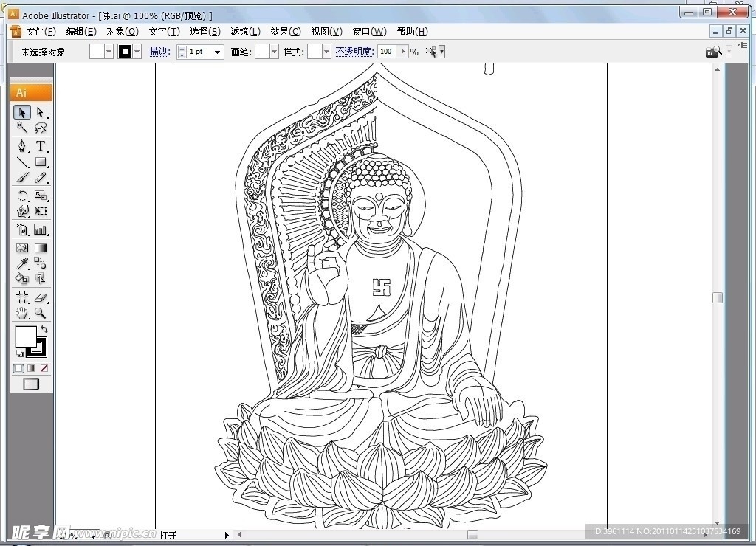Open the stroke weight dropdown

(217, 52)
